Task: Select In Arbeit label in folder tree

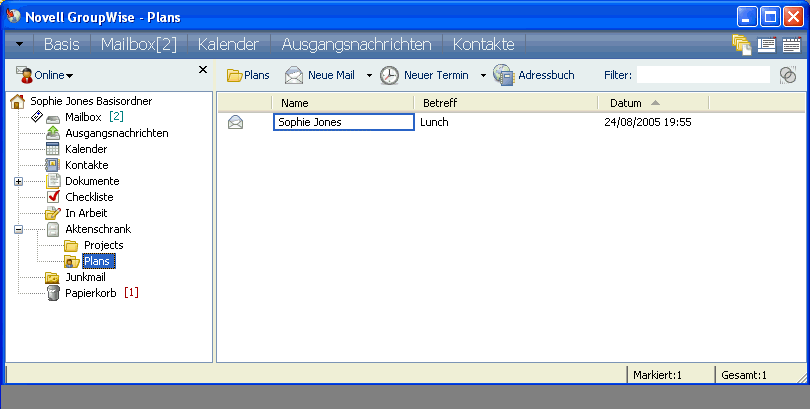Action: click(x=86, y=213)
